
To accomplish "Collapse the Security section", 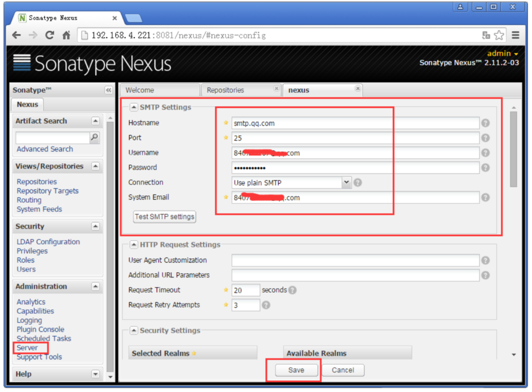I will point(96,226).
